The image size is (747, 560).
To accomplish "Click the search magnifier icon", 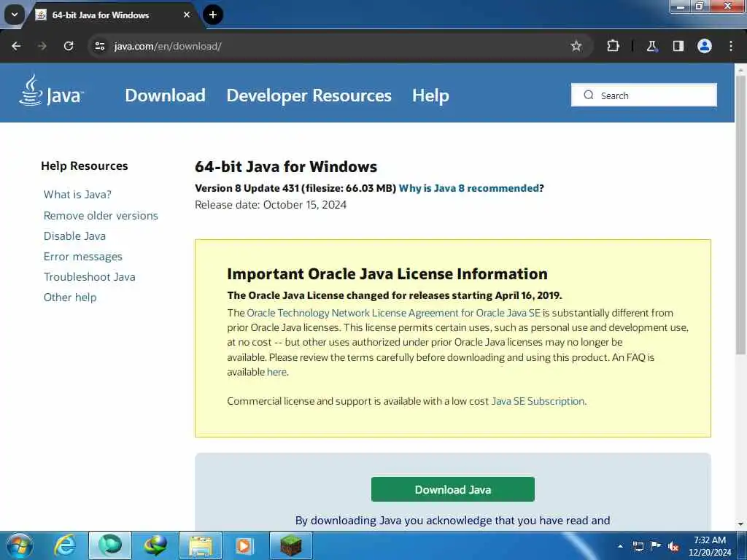I will 589,96.
